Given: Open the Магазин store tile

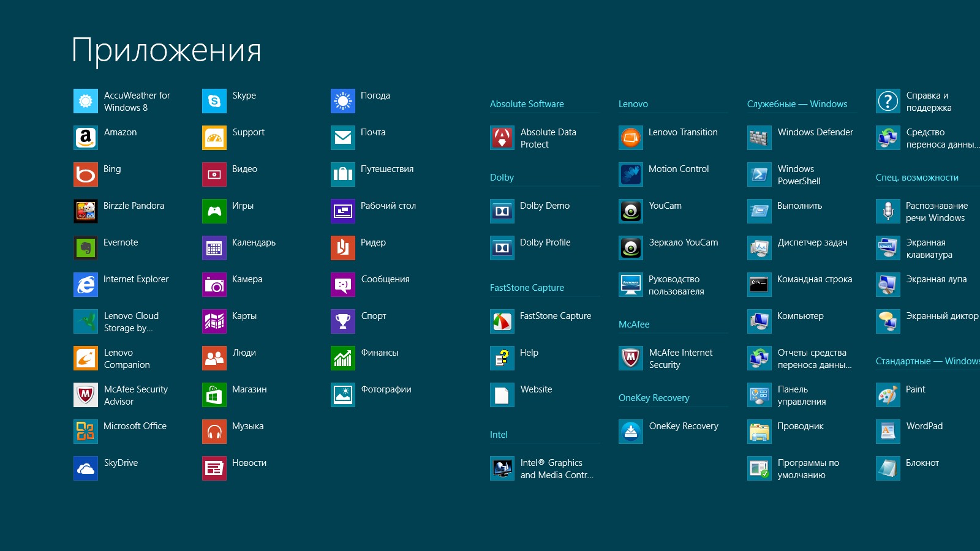Looking at the screenshot, I should (214, 395).
